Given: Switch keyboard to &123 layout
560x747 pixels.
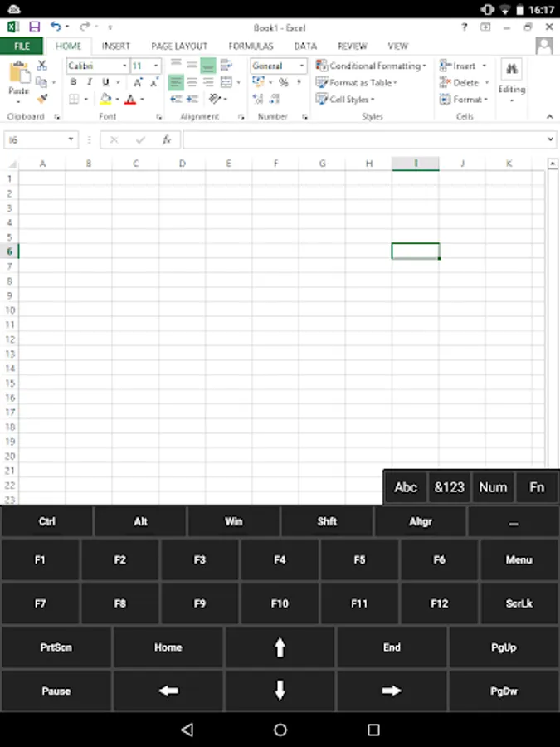Looking at the screenshot, I should pos(449,487).
